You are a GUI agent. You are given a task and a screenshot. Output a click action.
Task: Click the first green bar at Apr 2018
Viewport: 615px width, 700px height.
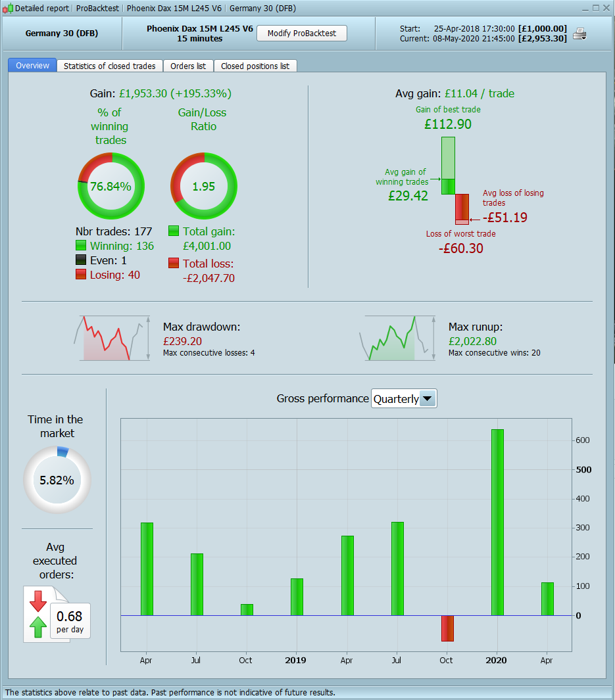pos(147,569)
